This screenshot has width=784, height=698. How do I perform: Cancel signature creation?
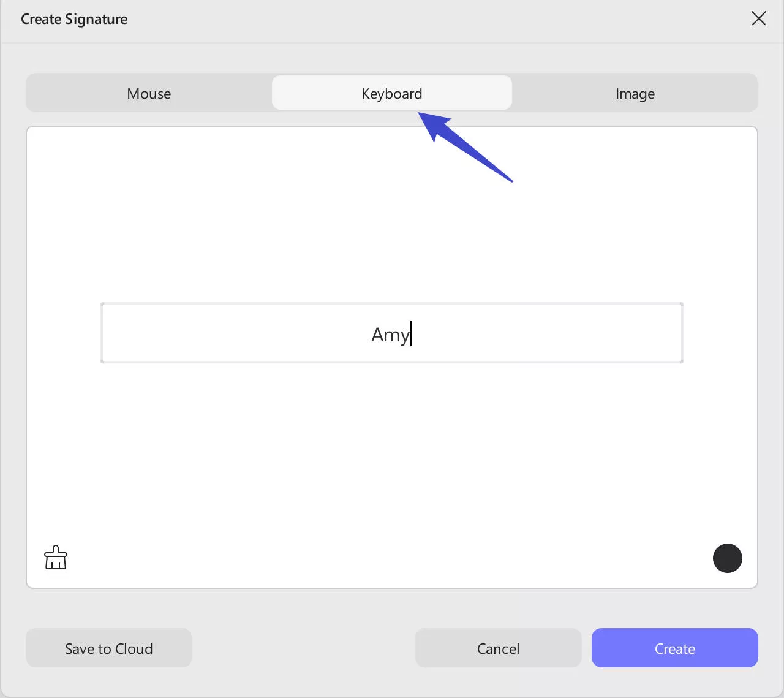[x=498, y=648]
